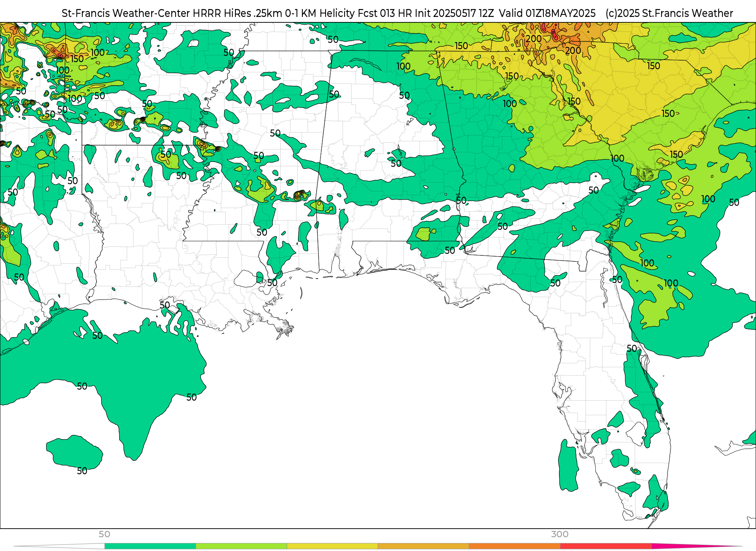Click the yellow segment of the color bar
Viewport: 756px width, 551px height.
[x=332, y=546]
